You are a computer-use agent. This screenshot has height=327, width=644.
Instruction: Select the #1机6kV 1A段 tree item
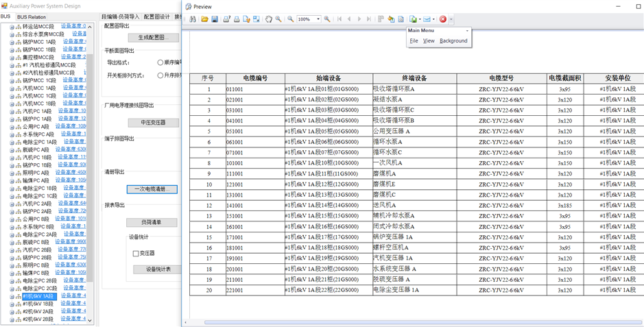tap(38, 296)
